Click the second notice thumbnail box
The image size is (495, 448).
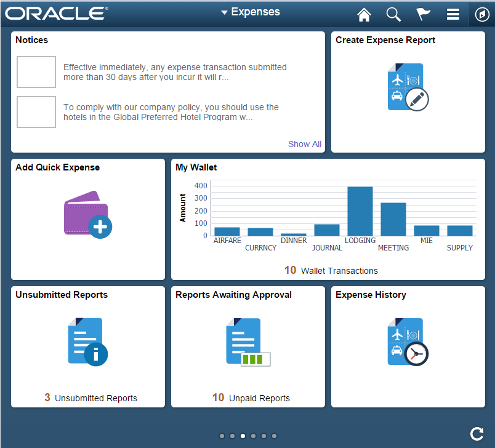(x=36, y=112)
